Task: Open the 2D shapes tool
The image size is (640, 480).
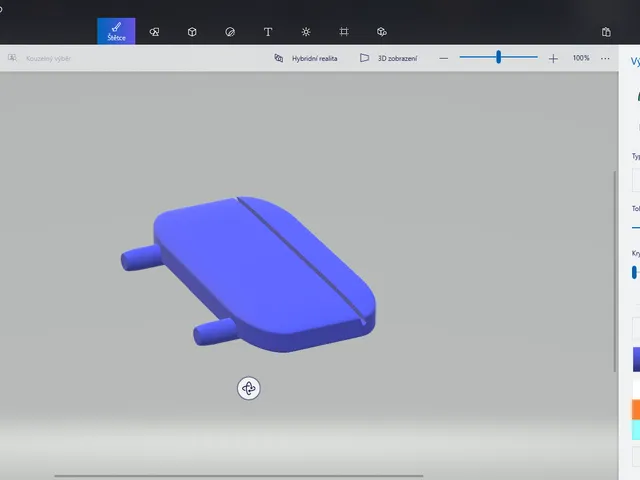Action: (x=154, y=32)
